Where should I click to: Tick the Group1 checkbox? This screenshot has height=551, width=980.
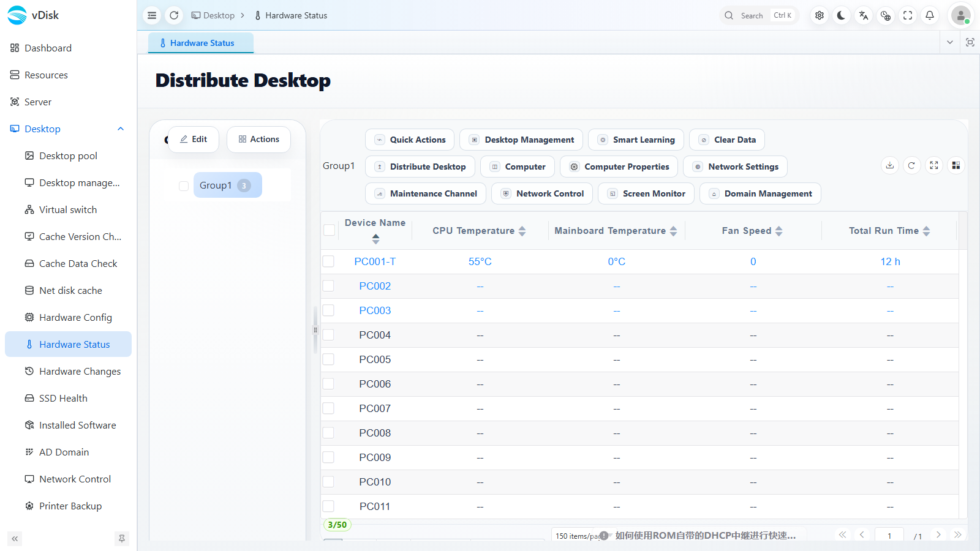pyautogui.click(x=184, y=186)
